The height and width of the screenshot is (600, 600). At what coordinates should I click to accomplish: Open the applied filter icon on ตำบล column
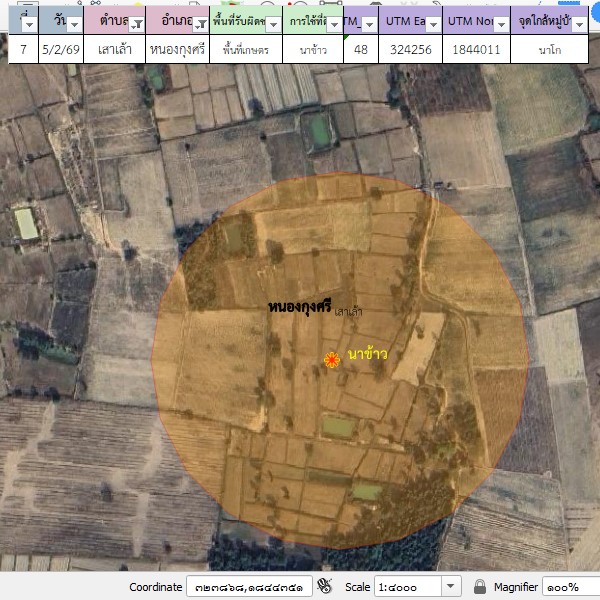click(136, 24)
